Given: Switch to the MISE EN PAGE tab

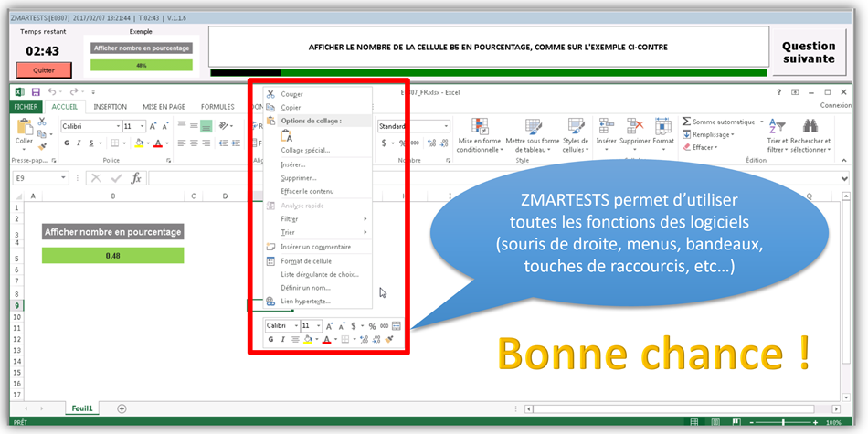Looking at the screenshot, I should tap(164, 107).
